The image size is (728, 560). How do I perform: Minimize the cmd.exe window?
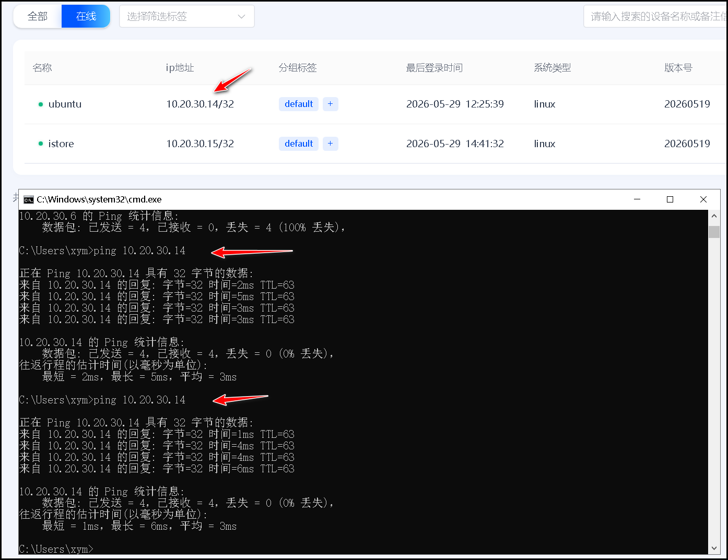[637, 199]
